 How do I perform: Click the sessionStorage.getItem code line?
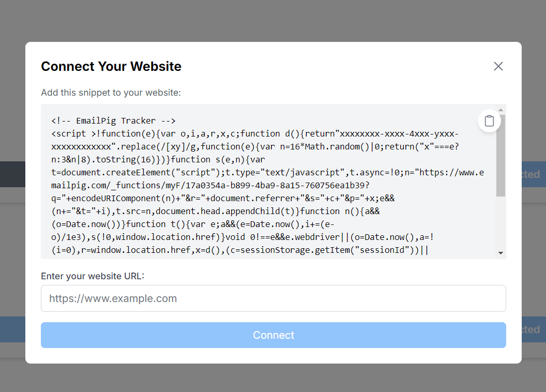point(240,250)
